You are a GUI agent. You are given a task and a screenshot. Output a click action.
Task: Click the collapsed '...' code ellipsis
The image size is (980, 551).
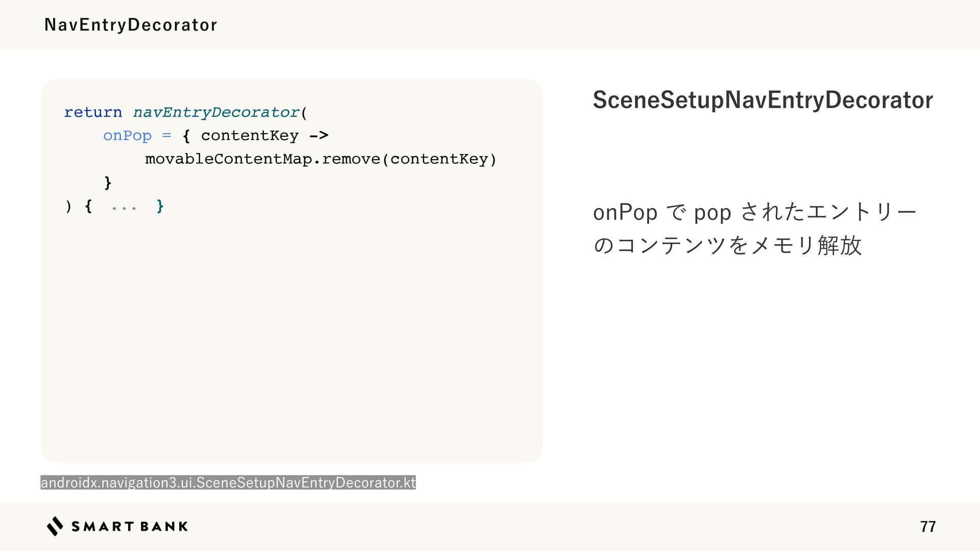124,209
